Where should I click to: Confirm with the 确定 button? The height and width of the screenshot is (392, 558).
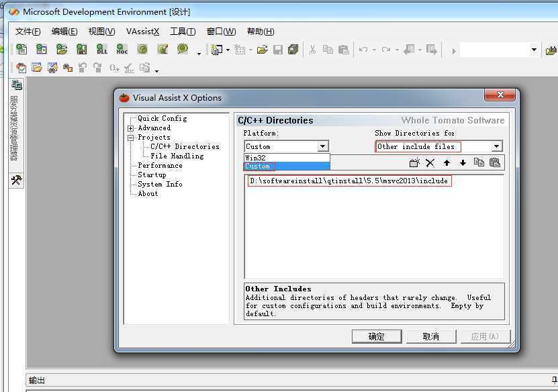pos(377,336)
